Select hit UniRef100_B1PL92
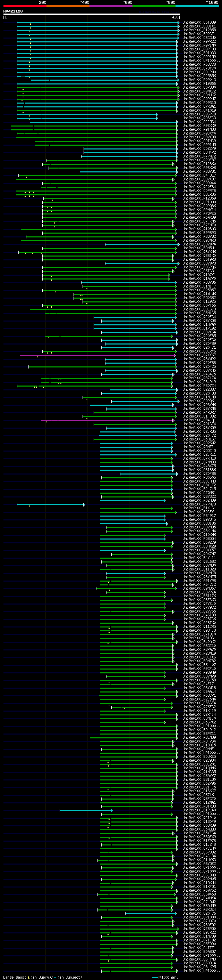The height and width of the screenshot is (980, 222). (199, 328)
